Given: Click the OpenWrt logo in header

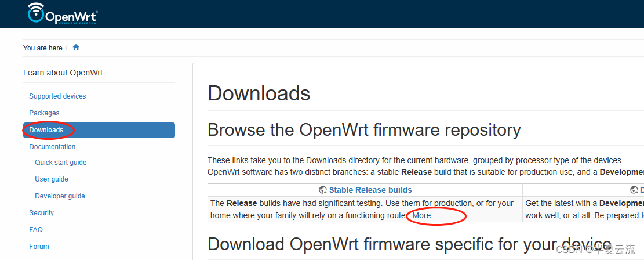Looking at the screenshot, I should pyautogui.click(x=63, y=13).
